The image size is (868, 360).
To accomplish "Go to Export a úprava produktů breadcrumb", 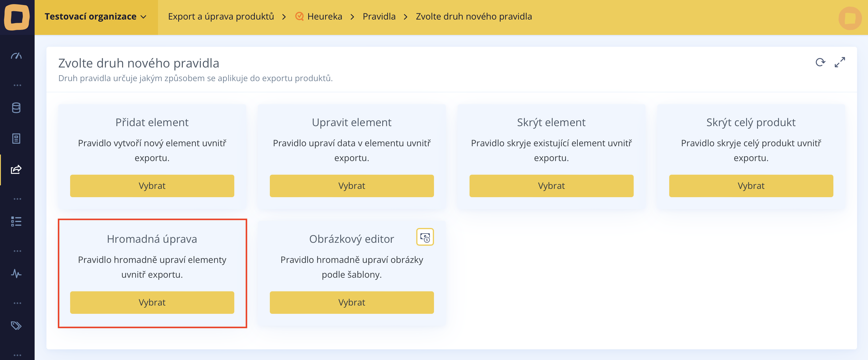I will coord(221,17).
